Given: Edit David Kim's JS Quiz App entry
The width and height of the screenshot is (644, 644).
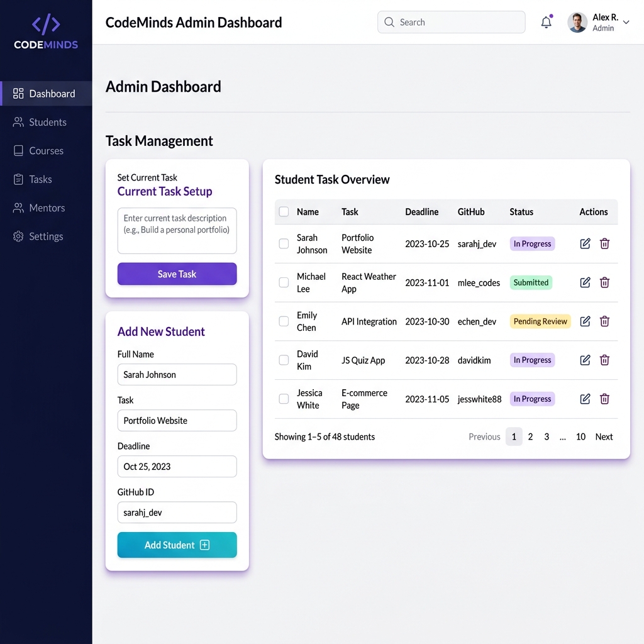Looking at the screenshot, I should tap(585, 360).
